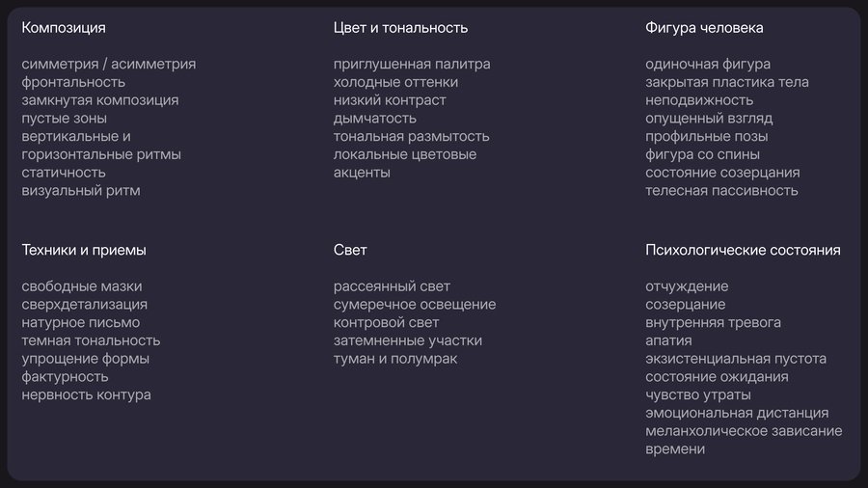Select the экзистенциальная пустота item
This screenshot has height=488, width=868.
tap(736, 359)
